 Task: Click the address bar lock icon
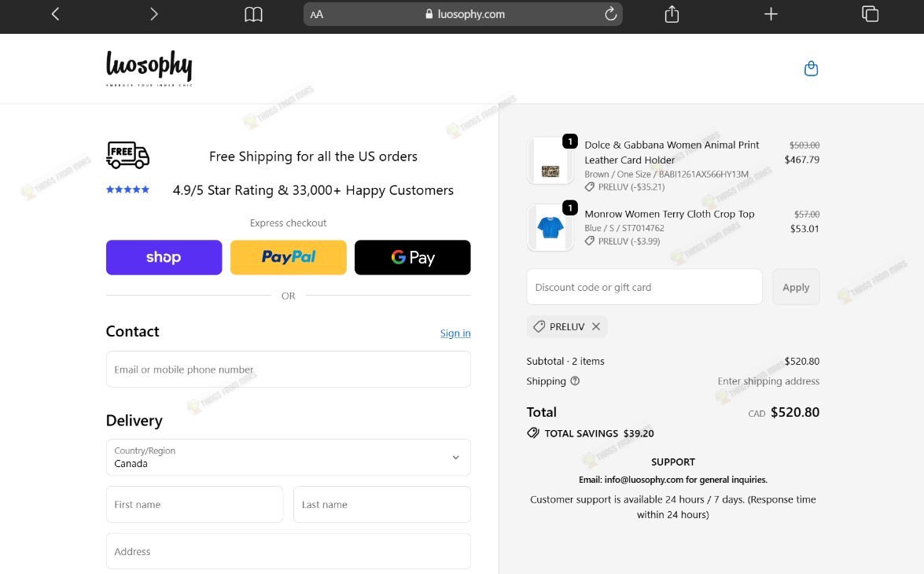[x=429, y=14]
